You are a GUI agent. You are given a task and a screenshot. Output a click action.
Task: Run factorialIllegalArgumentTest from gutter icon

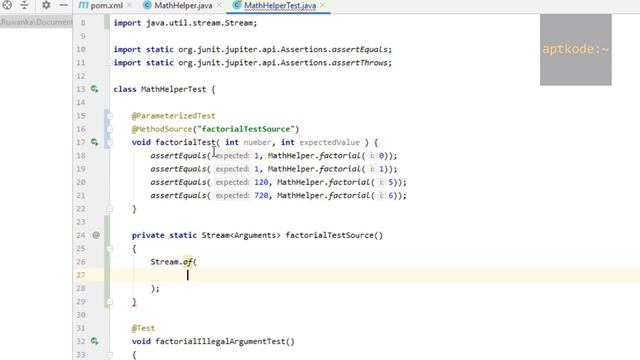coord(95,341)
